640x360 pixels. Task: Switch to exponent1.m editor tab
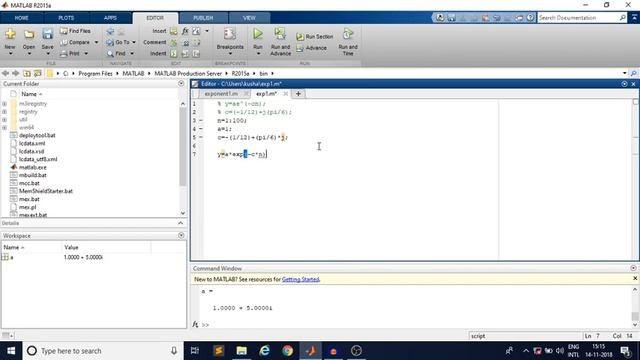[x=221, y=94]
